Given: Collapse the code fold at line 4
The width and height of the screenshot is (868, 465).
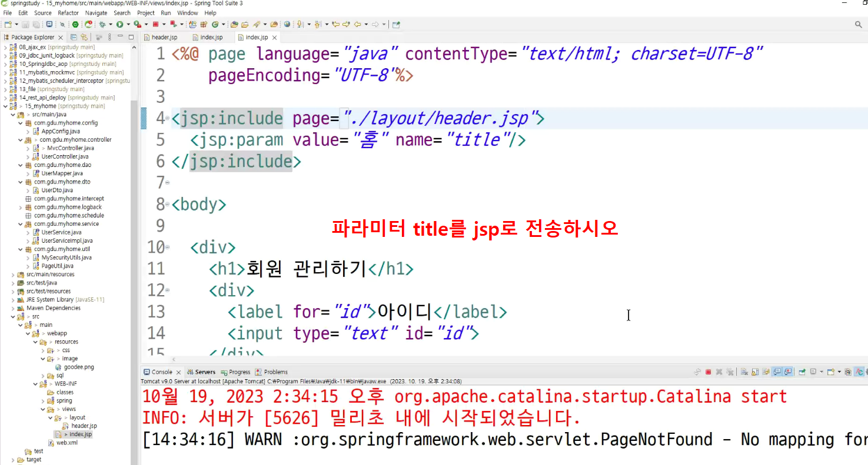Looking at the screenshot, I should tap(167, 119).
